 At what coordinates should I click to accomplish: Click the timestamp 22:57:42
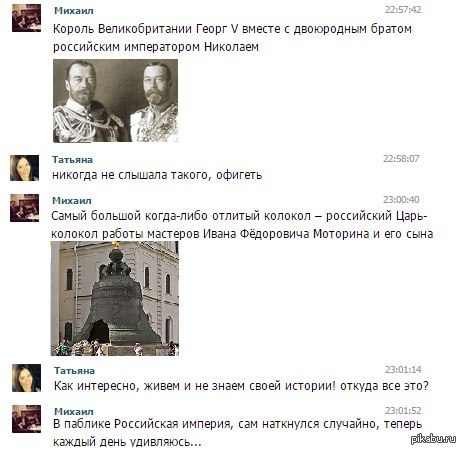point(403,10)
